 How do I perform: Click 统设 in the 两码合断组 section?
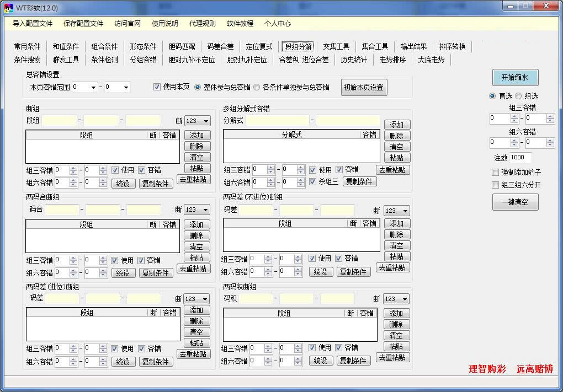[123, 272]
